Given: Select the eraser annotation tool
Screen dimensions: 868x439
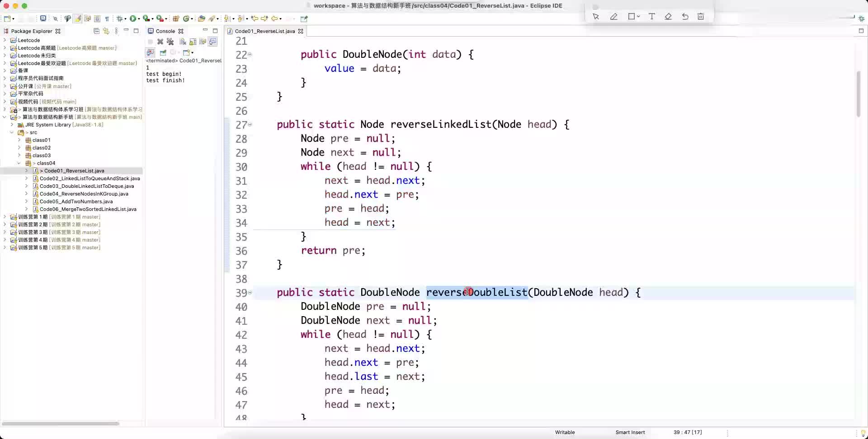Looking at the screenshot, I should pos(668,16).
